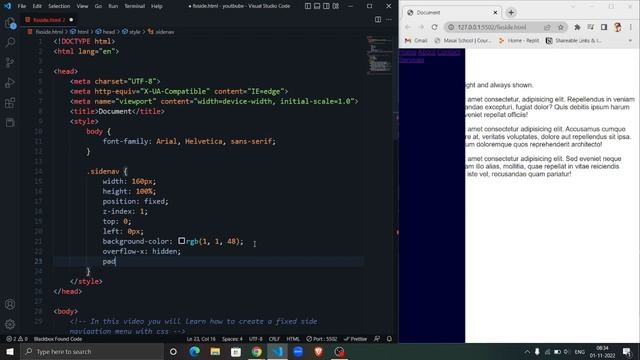Click the editor minimap
640x360 pixels.
379,55
